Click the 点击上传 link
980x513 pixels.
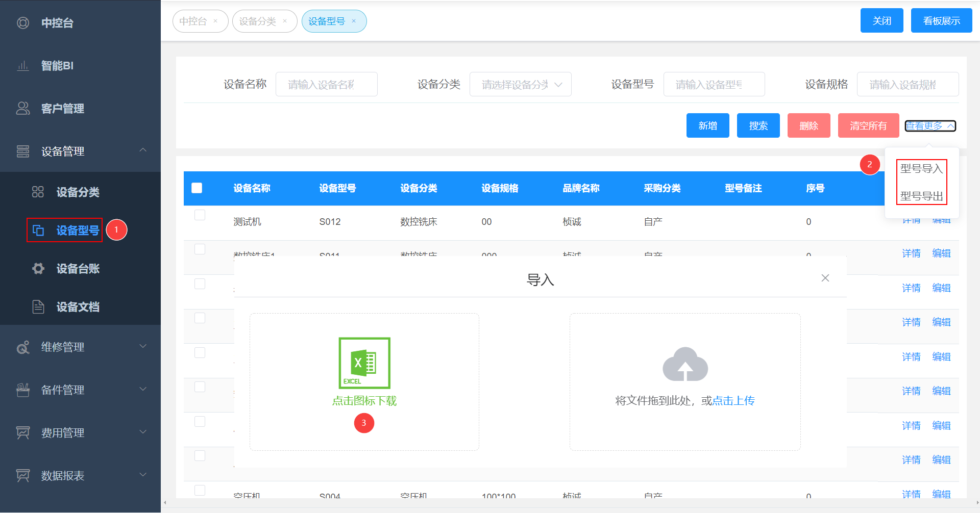click(x=733, y=401)
